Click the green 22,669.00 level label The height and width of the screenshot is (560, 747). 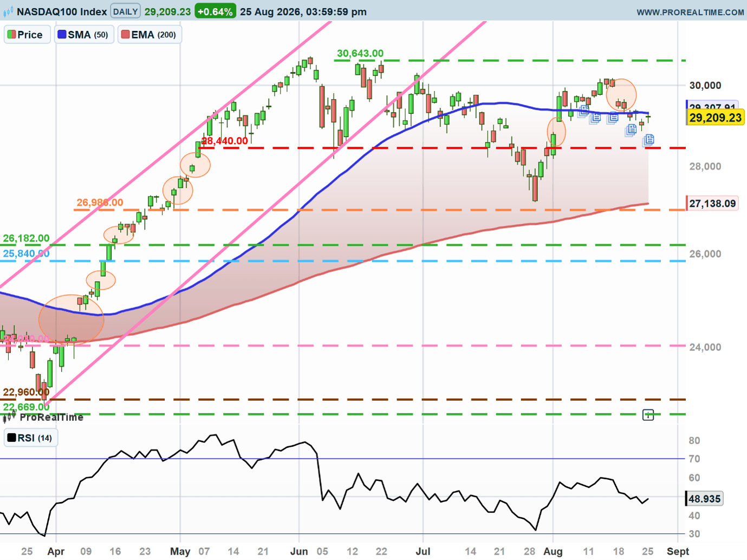(x=26, y=407)
